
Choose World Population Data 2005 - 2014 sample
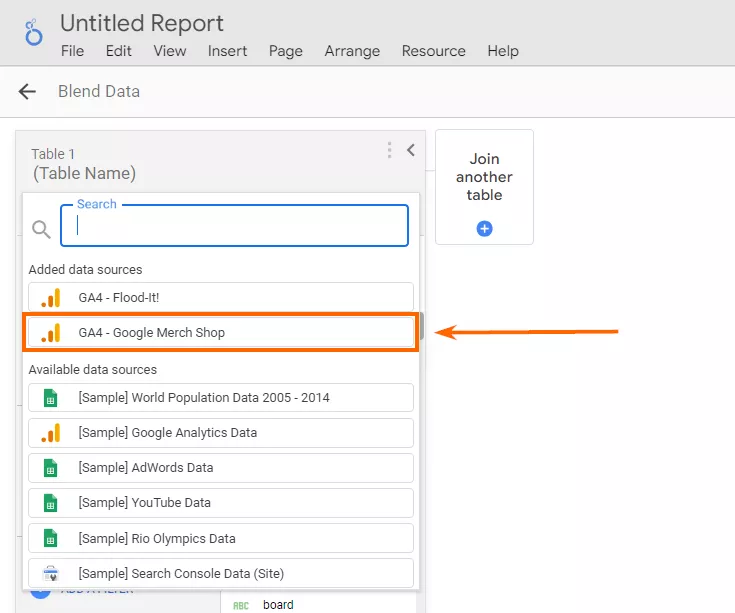[221, 397]
